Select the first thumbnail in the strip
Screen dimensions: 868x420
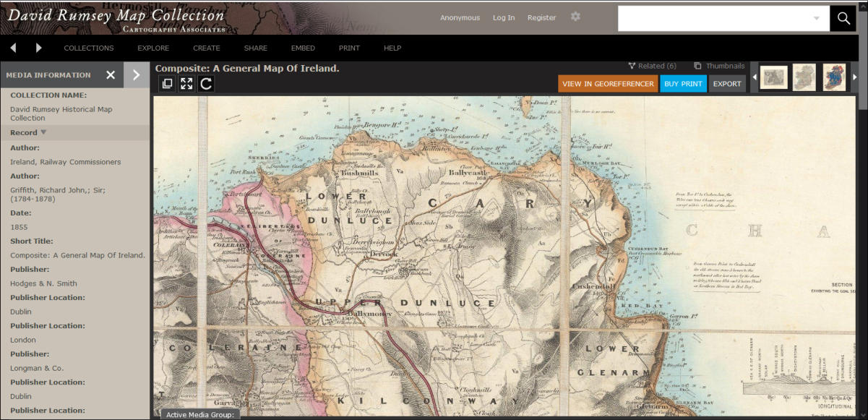point(773,77)
